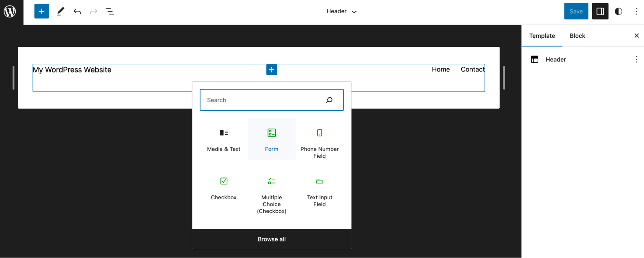This screenshot has height=258, width=644.
Task: Expand the Header template dropdown
Action: 341,12
